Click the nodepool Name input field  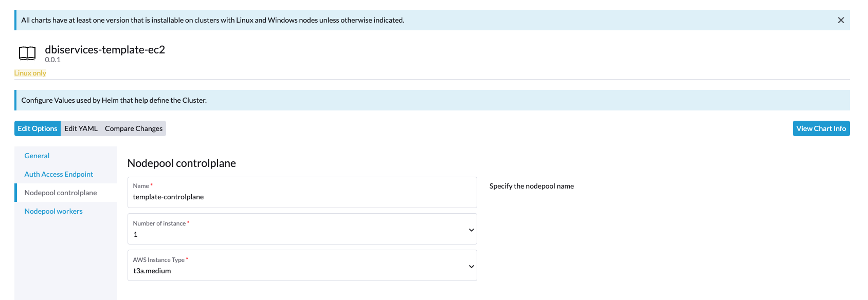(302, 197)
